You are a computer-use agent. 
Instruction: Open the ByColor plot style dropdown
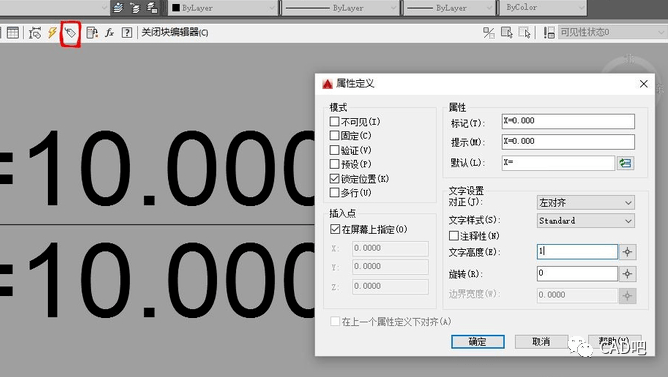point(543,8)
